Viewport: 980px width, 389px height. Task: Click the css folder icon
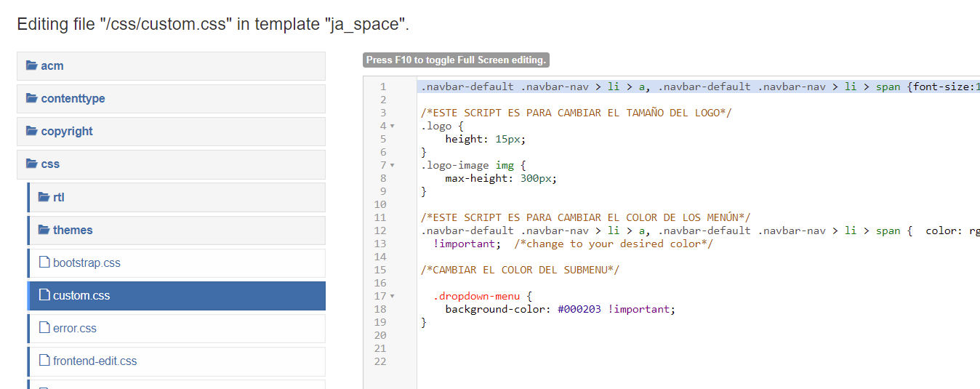(32, 164)
